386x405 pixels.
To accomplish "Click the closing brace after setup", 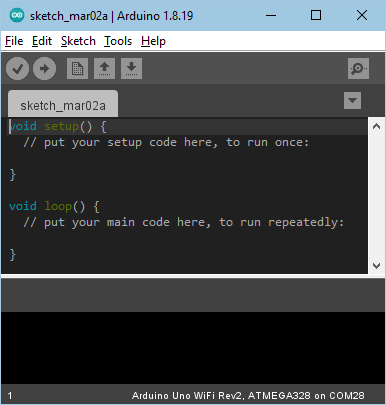I will pos(13,174).
